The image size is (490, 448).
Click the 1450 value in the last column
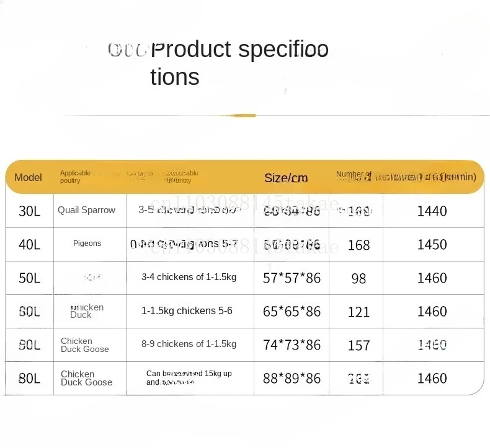coord(432,245)
